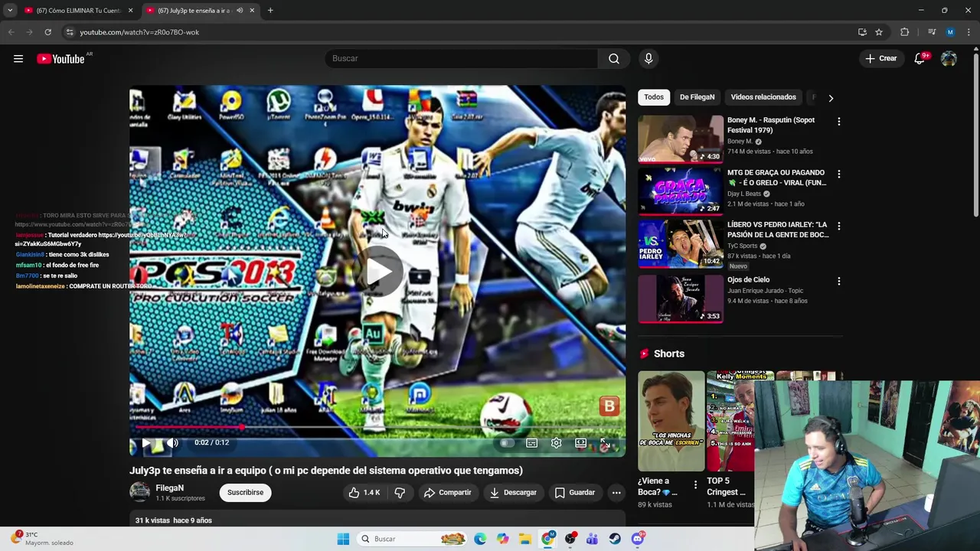This screenshot has height=551, width=980.
Task: Enter fullscreen on the video player
Action: coord(605,443)
